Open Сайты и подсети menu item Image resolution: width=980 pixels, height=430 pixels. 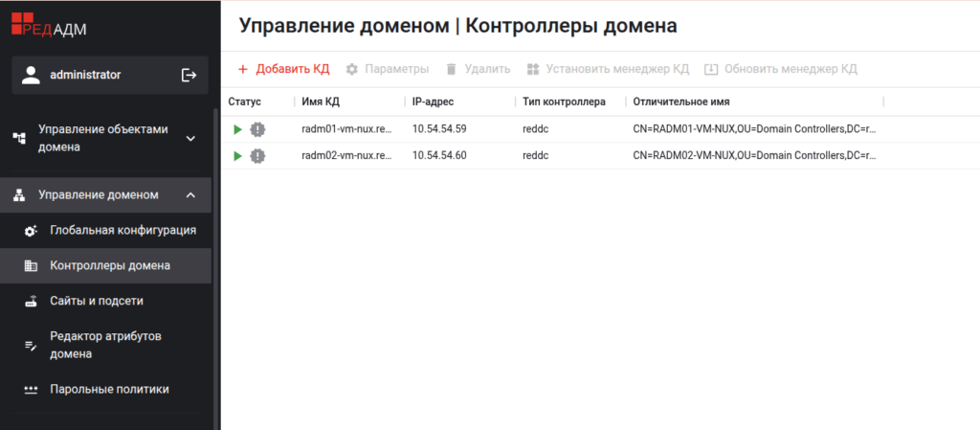105,302
